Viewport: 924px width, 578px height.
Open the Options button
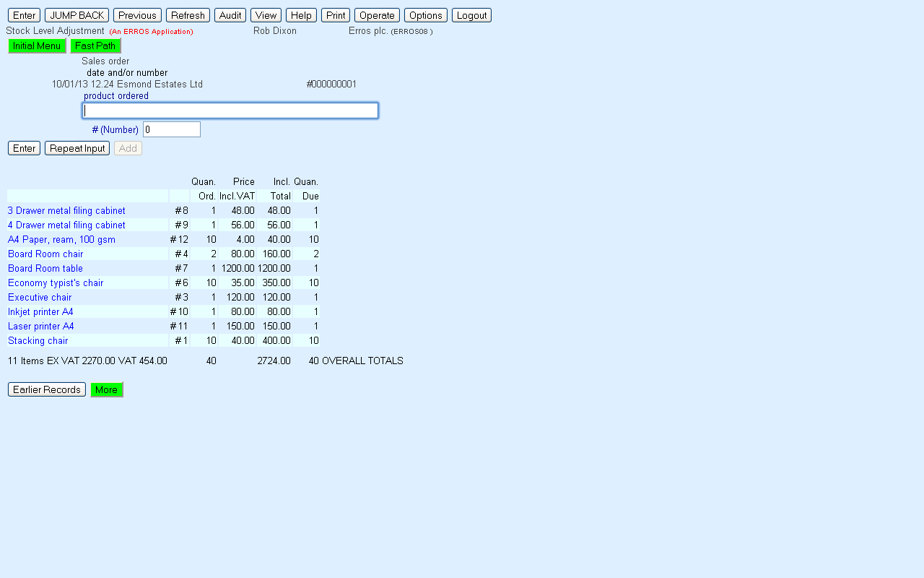pyautogui.click(x=425, y=15)
